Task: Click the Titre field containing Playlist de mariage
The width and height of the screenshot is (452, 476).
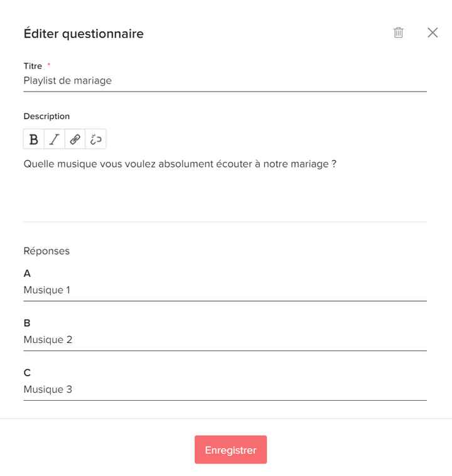Action: pyautogui.click(x=225, y=81)
